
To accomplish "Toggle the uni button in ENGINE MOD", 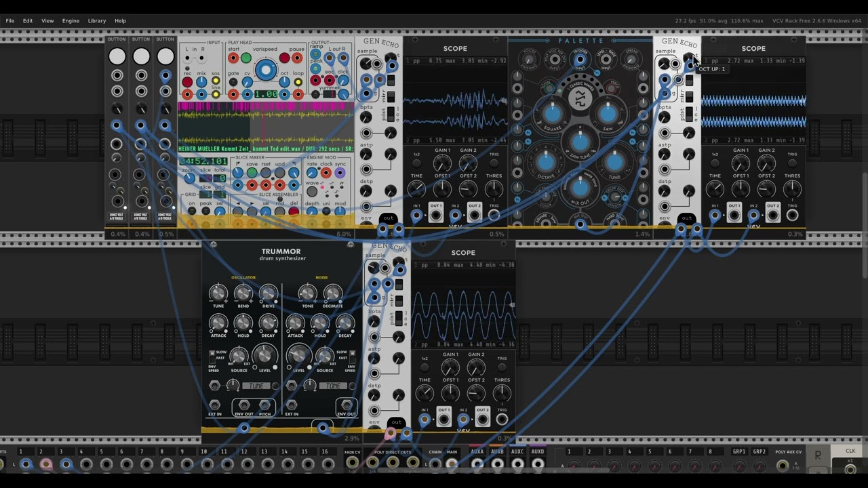I will pyautogui.click(x=326, y=211).
